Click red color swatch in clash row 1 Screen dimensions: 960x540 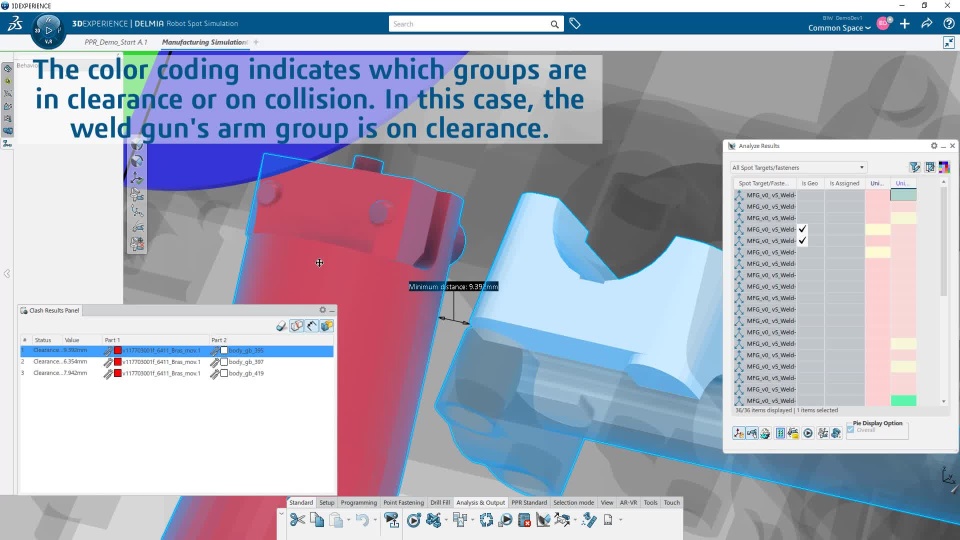click(118, 351)
